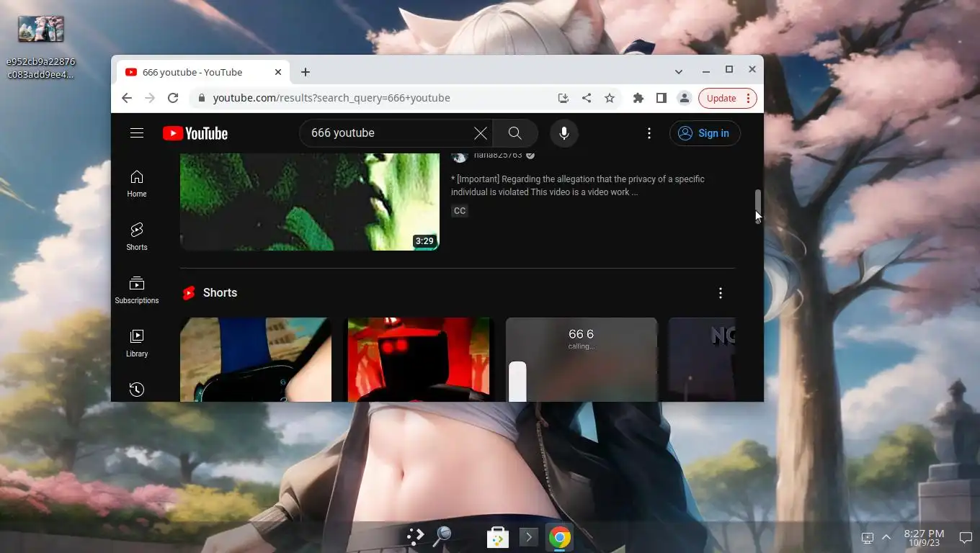Open the notifications panel icon
This screenshot has width=980, height=553.
point(966,537)
